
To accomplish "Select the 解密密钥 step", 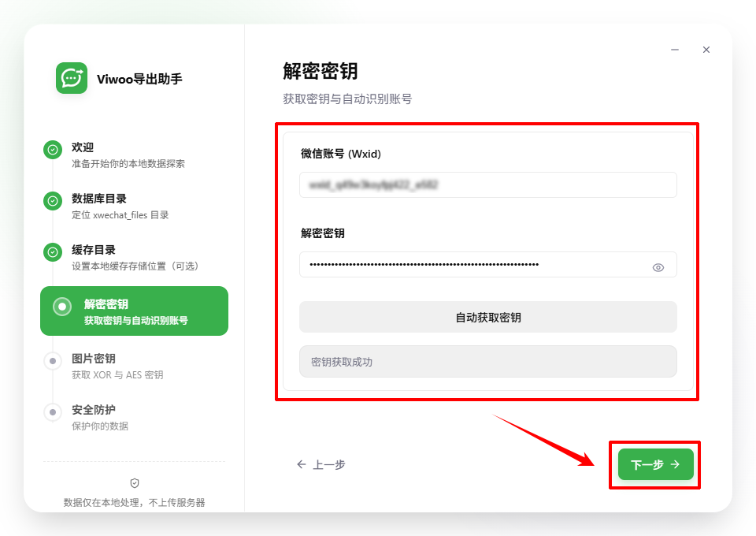I will coord(134,311).
